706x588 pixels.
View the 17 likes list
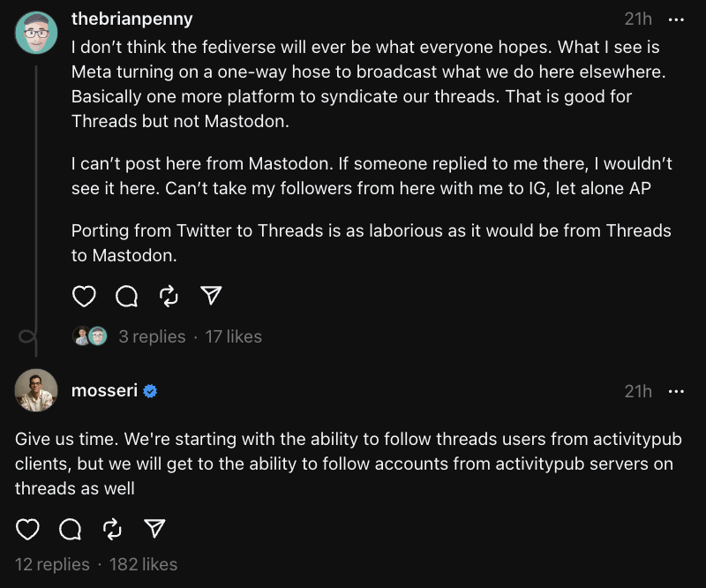click(233, 336)
